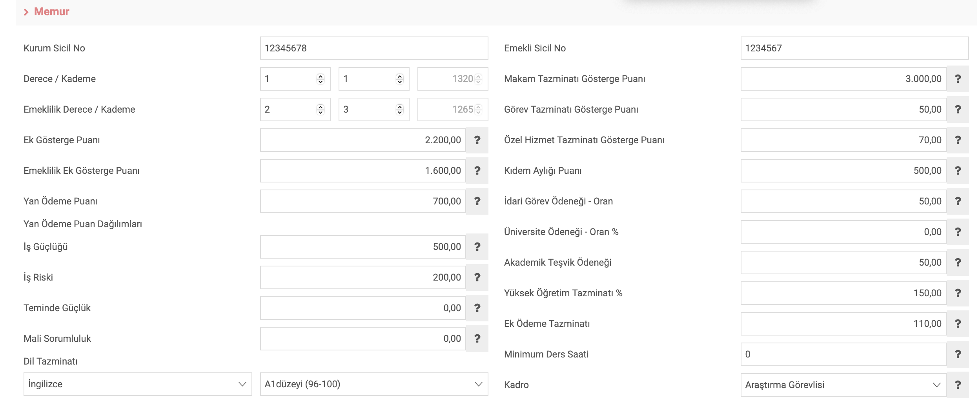The image size is (980, 403).
Task: Click help icon for Yan Ödeme Puanı
Action: [x=477, y=201]
